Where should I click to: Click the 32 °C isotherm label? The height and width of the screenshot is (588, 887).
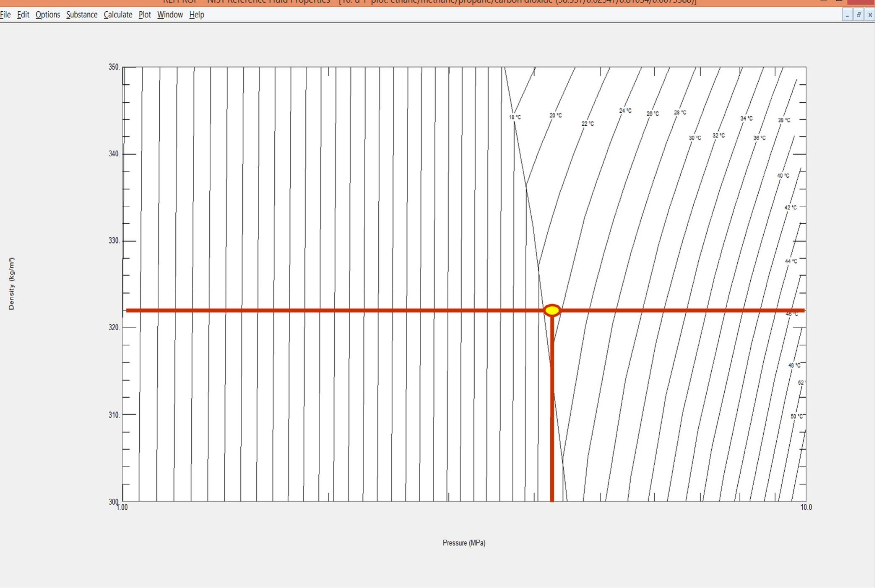coord(718,136)
